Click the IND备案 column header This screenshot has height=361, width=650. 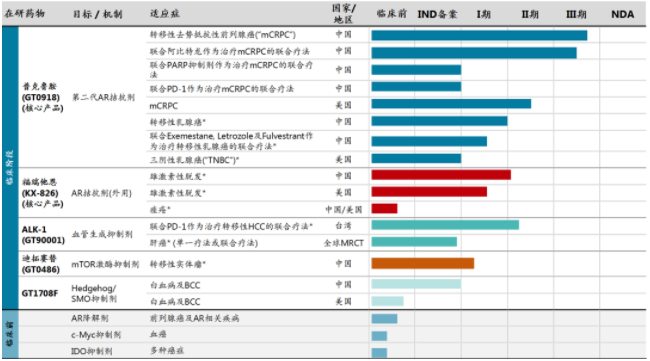pyautogui.click(x=437, y=15)
